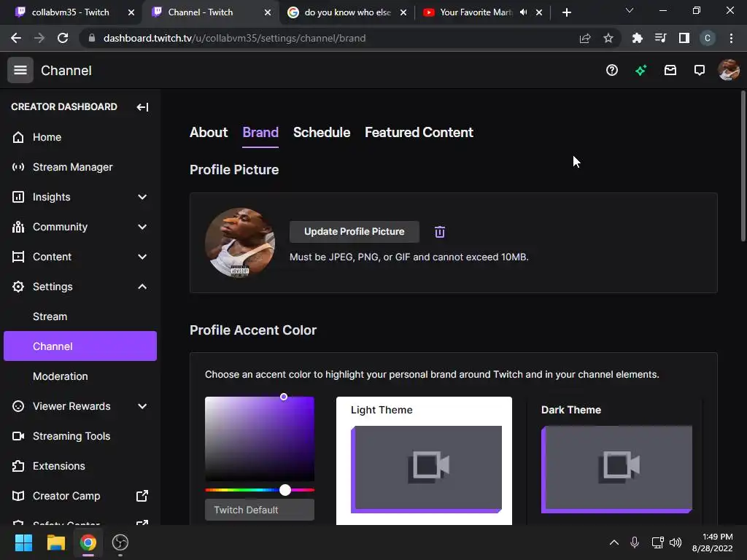Bookmark this page with star icon
The image size is (747, 560).
coord(608,38)
